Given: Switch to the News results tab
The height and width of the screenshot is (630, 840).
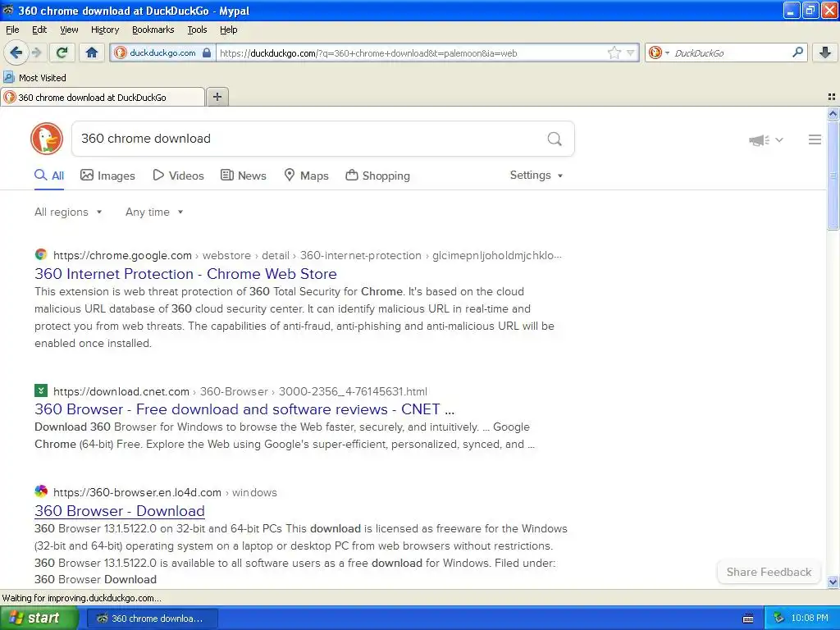Looking at the screenshot, I should (x=244, y=176).
